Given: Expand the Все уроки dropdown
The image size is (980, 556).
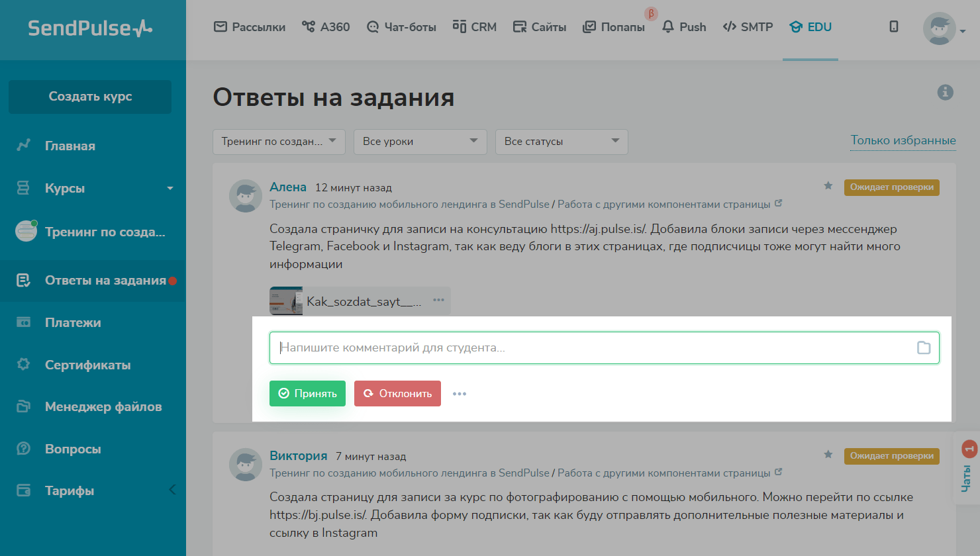Looking at the screenshot, I should pos(420,142).
